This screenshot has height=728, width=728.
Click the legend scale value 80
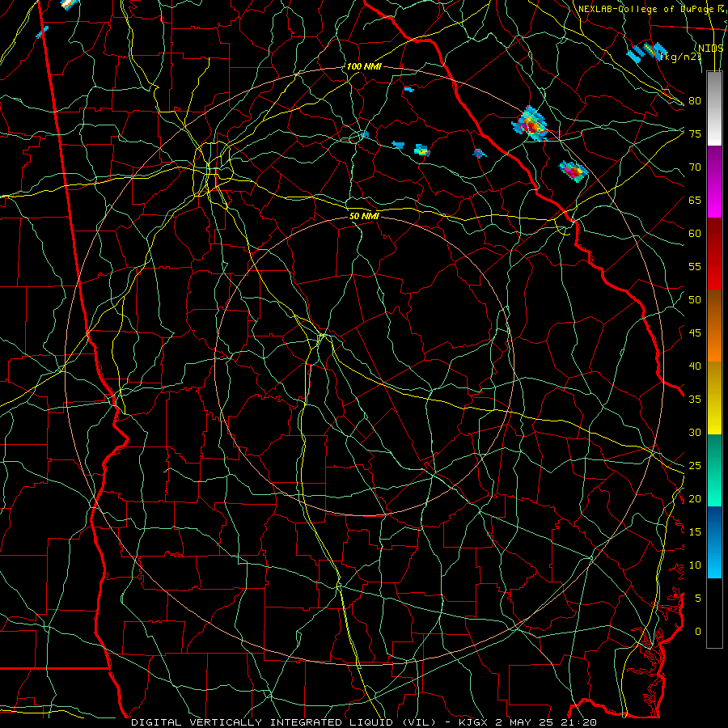click(x=695, y=101)
